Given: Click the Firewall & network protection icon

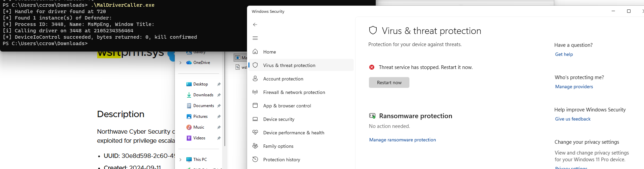Looking at the screenshot, I should click(255, 92).
